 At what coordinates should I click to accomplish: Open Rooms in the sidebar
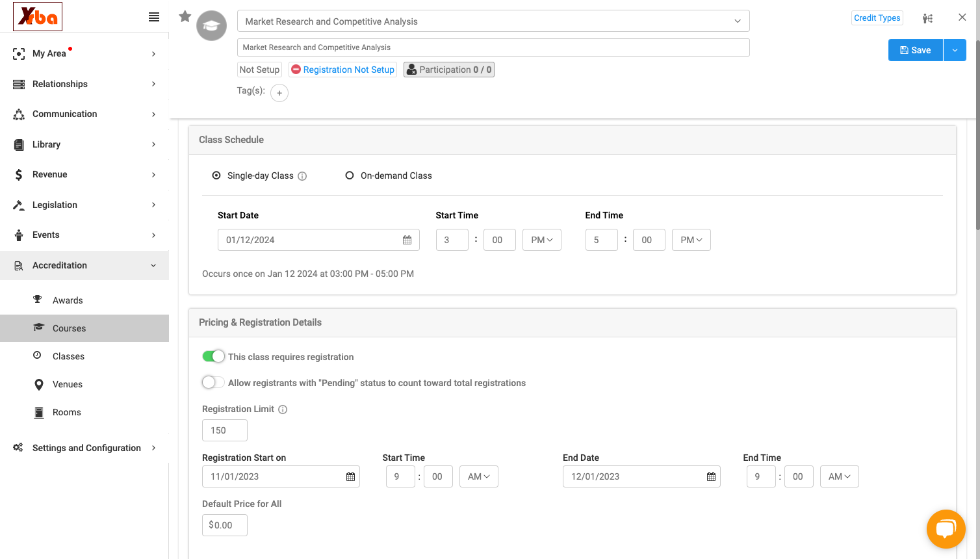click(x=84, y=412)
